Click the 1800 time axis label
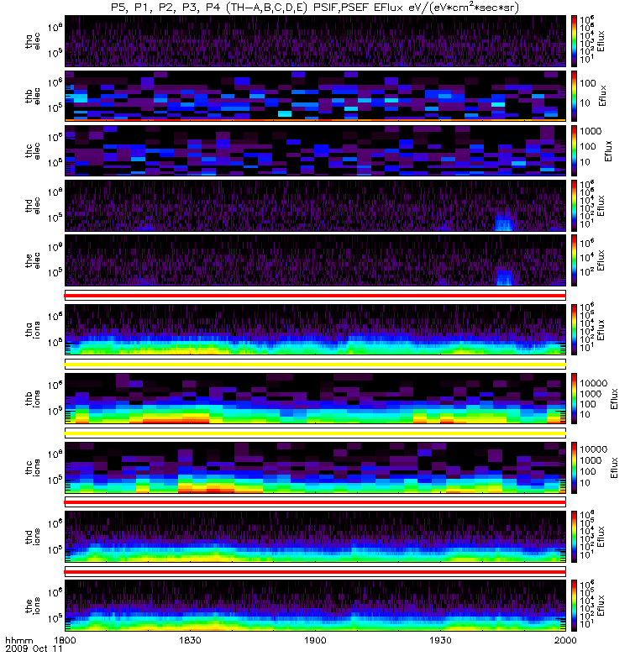Viewport: 630px width, 672px height. [65, 640]
